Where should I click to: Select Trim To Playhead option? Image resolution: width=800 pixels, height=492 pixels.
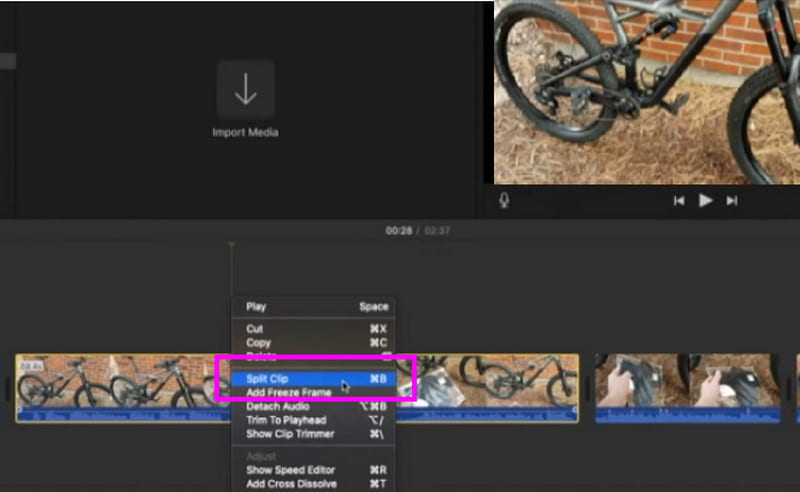coord(313,420)
